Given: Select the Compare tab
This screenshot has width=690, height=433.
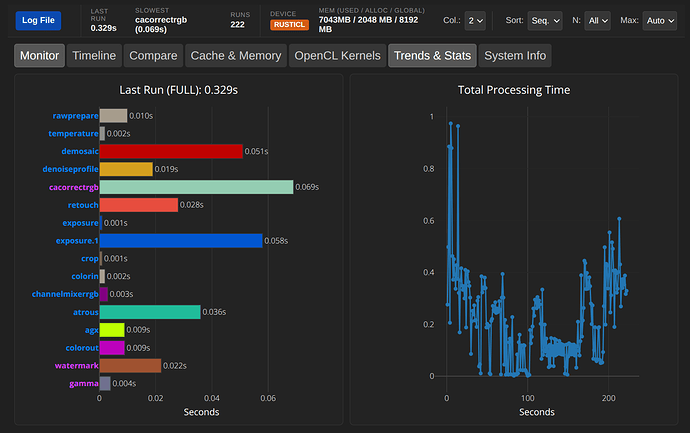Looking at the screenshot, I should (x=155, y=57).
